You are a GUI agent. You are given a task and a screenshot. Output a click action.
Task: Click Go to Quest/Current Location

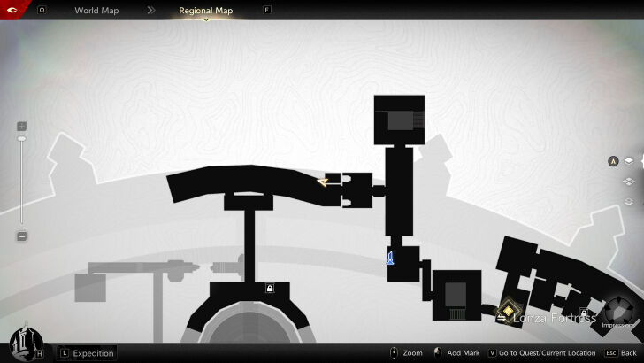[x=542, y=353]
